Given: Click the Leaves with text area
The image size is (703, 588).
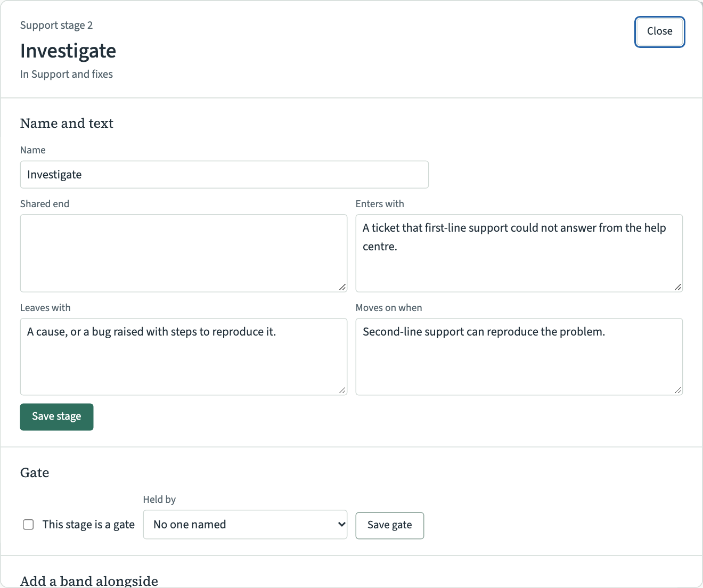Looking at the screenshot, I should [x=184, y=357].
